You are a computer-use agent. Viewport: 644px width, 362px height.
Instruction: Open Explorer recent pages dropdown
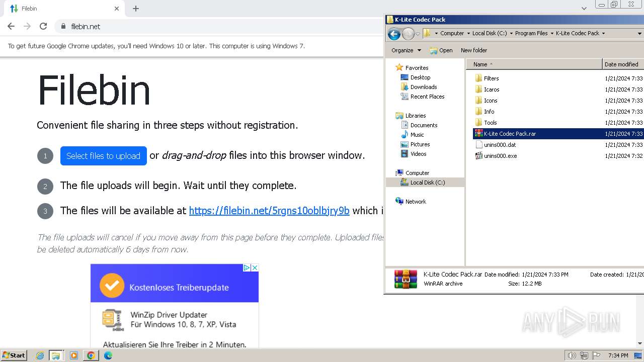point(418,34)
